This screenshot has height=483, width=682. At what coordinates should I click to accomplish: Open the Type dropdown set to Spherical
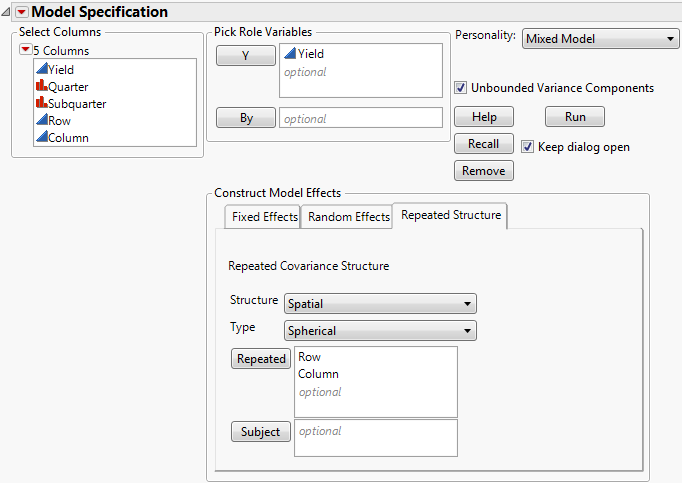pyautogui.click(x=380, y=331)
